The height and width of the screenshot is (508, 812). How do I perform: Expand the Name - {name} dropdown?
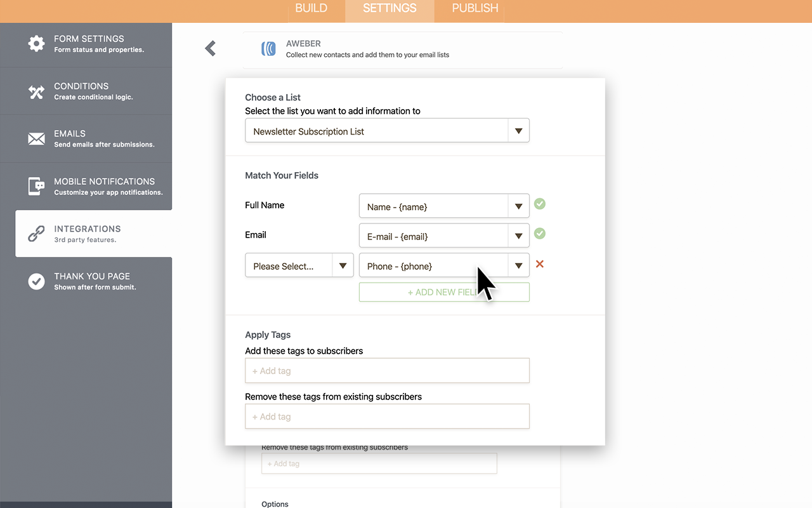click(444, 206)
